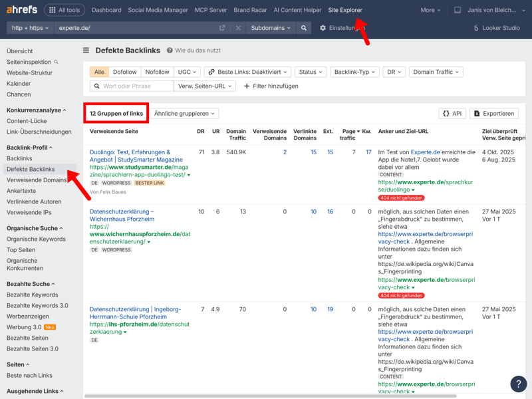Click the monitor icon in top bar
Screen dimensions: 532x399
click(458, 10)
